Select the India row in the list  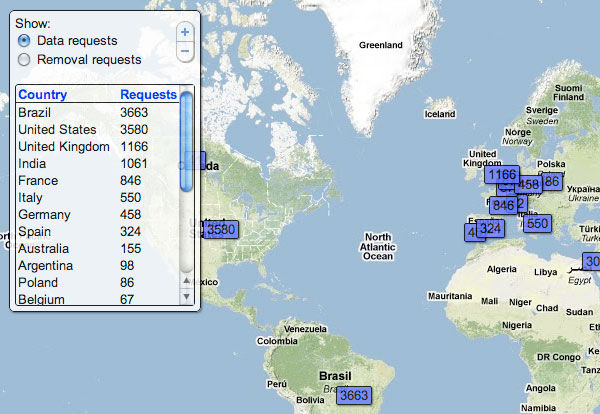click(97, 163)
